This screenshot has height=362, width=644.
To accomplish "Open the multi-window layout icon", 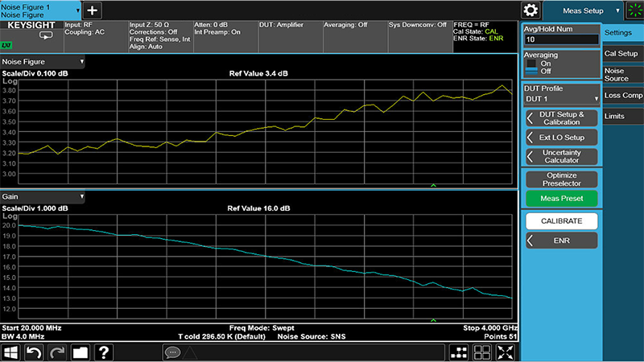I will tap(482, 352).
